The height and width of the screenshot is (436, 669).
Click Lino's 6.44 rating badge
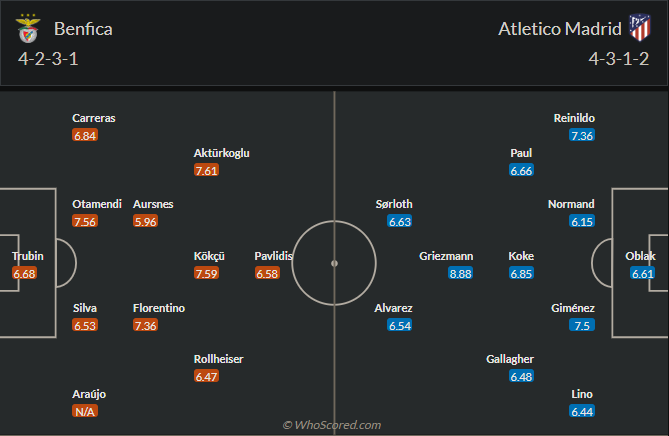582,412
